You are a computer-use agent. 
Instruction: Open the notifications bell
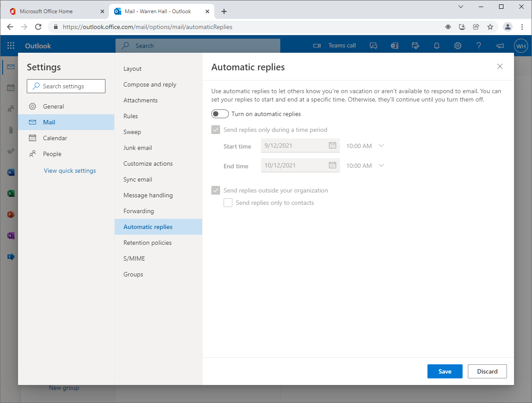click(437, 45)
